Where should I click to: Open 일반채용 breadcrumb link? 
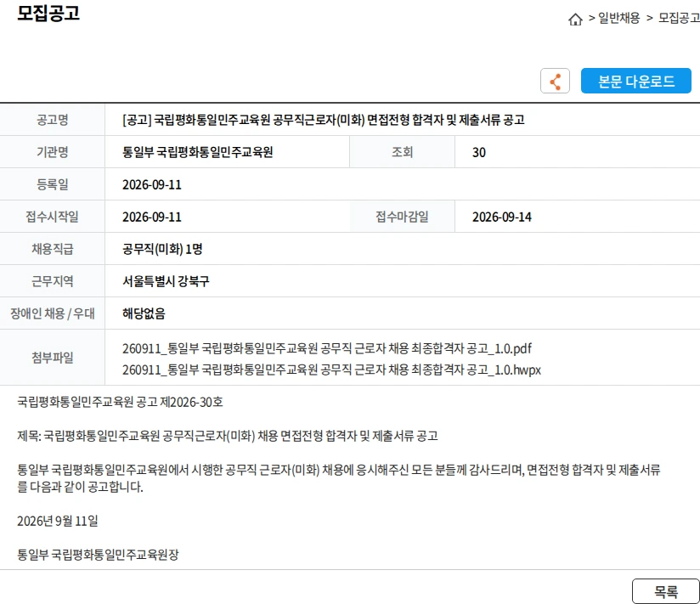618,18
